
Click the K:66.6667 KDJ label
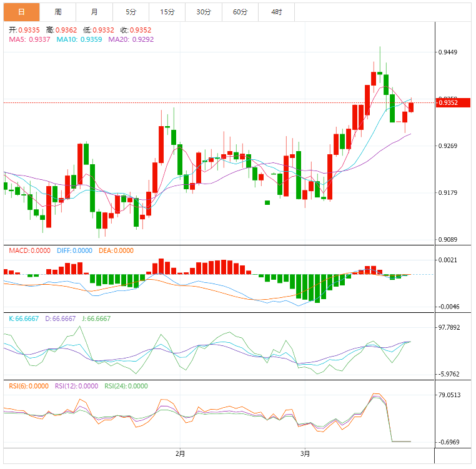point(24,318)
